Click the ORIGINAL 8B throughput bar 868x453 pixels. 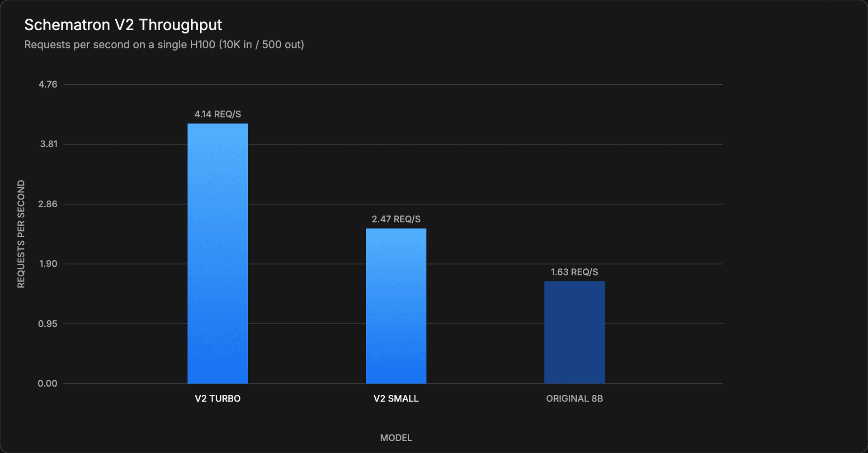(574, 332)
